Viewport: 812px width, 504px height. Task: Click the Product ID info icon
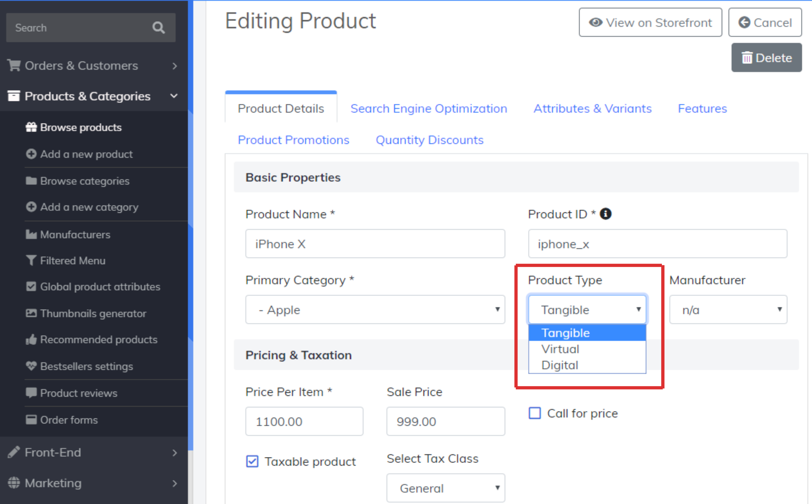coord(606,214)
